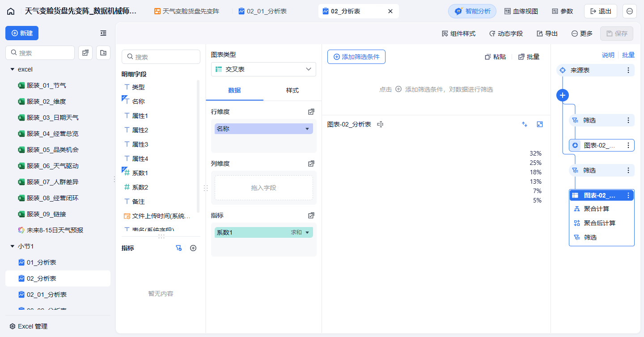Close the 02_分析表 tab
The width and height of the screenshot is (644, 337).
[390, 11]
